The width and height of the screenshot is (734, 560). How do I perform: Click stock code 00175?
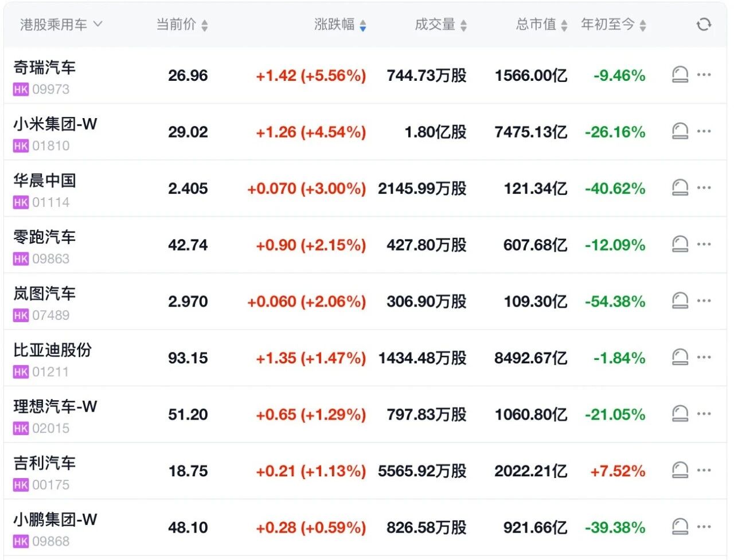coord(51,485)
